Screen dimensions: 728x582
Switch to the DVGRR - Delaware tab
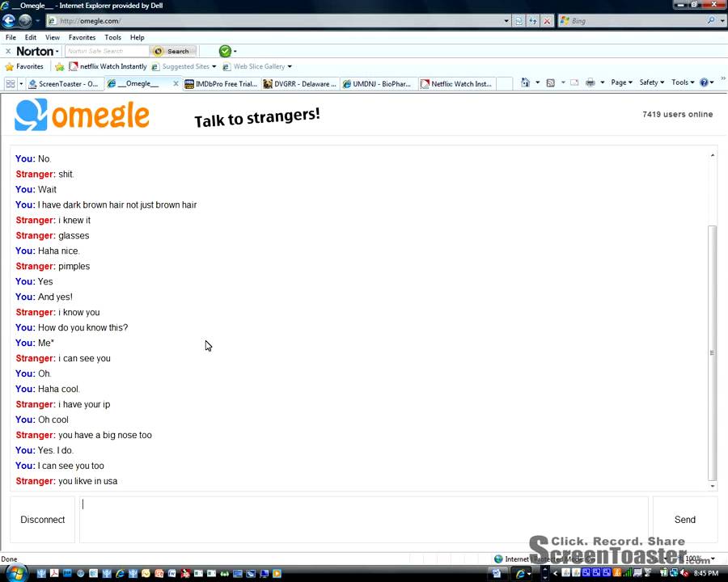point(299,84)
